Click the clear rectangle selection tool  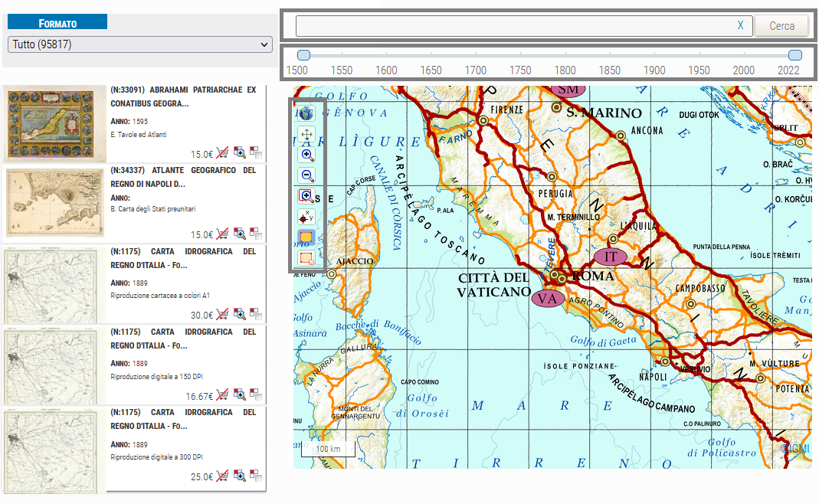(x=306, y=258)
